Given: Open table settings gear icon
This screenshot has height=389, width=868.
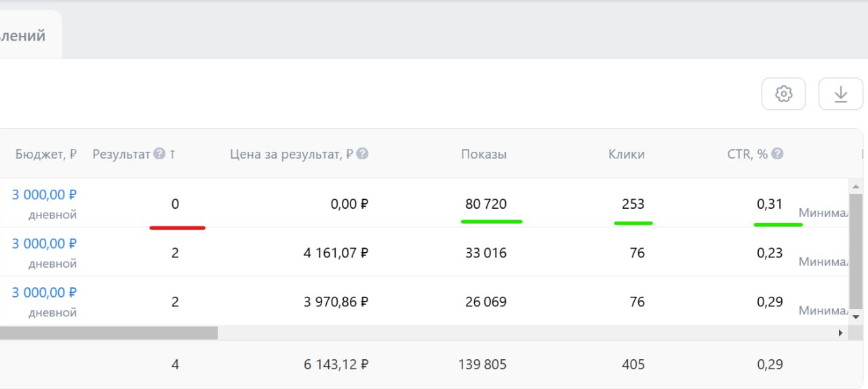Looking at the screenshot, I should pyautogui.click(x=783, y=94).
